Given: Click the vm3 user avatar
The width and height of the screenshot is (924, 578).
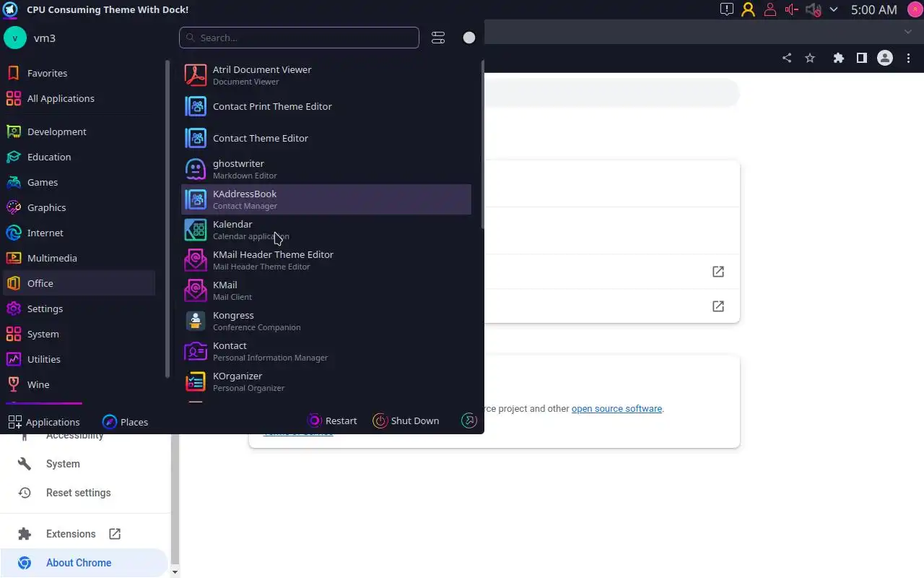Looking at the screenshot, I should 15,38.
